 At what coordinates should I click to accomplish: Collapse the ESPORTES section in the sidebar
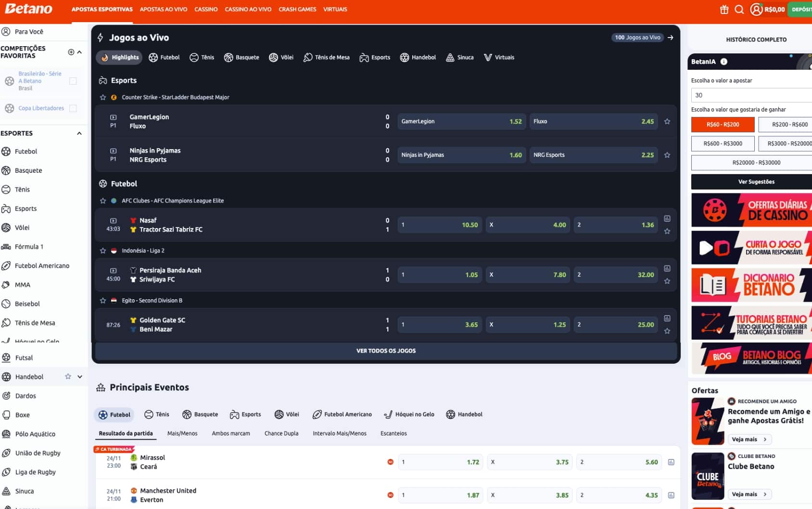(x=78, y=133)
